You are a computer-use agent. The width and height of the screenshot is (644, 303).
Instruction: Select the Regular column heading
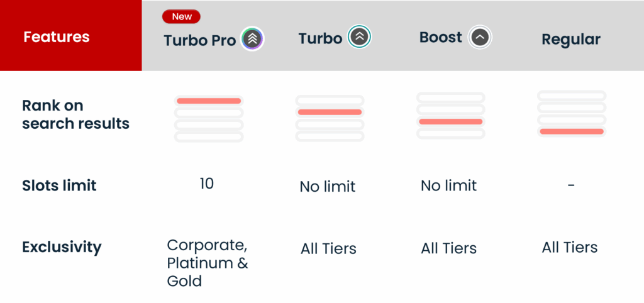click(571, 40)
